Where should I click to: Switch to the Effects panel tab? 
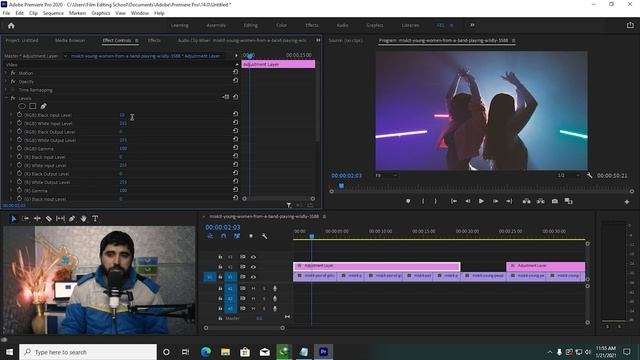click(x=154, y=40)
